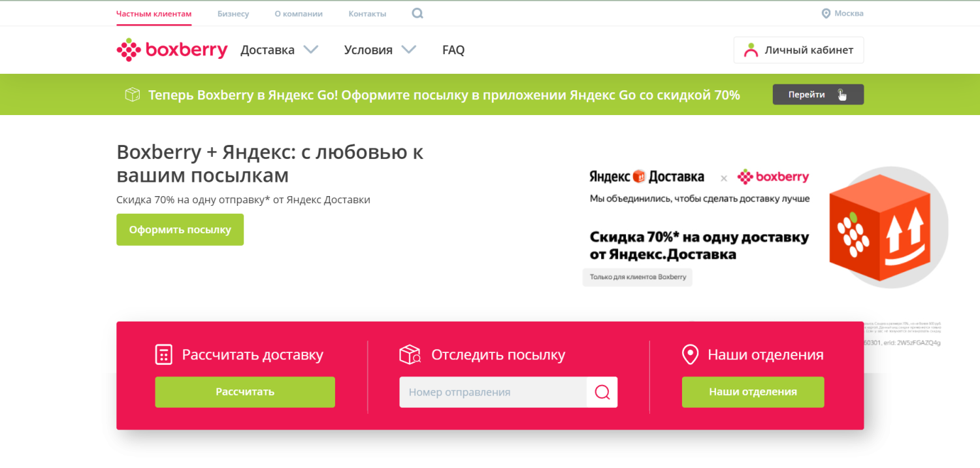Screen dimensions: 980x468
Task: Click the box icon in the green banner
Action: click(132, 95)
